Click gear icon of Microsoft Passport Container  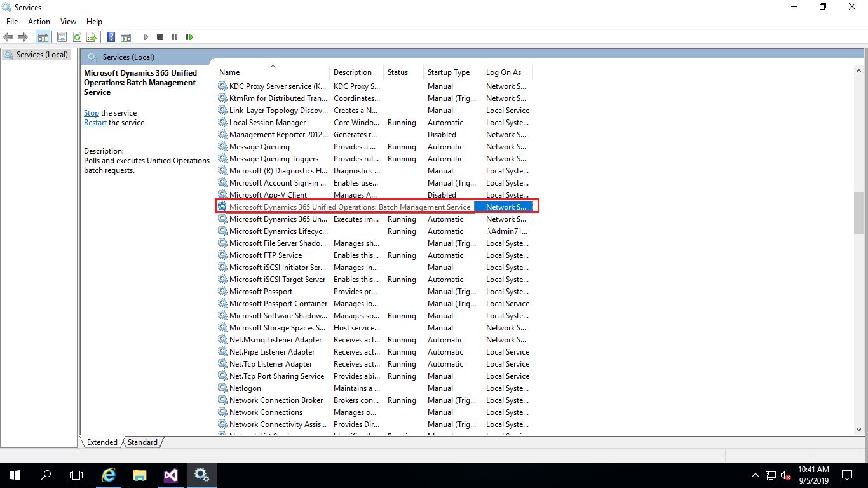coord(222,304)
